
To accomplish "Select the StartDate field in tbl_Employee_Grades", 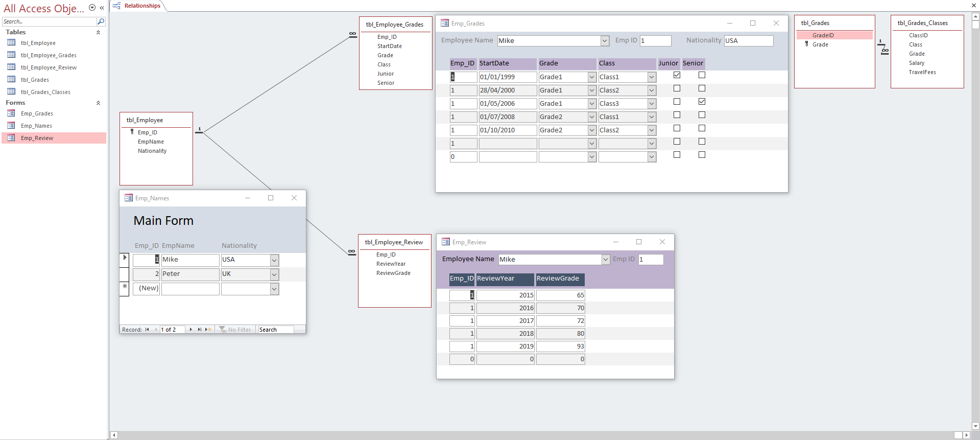I will click(x=390, y=46).
